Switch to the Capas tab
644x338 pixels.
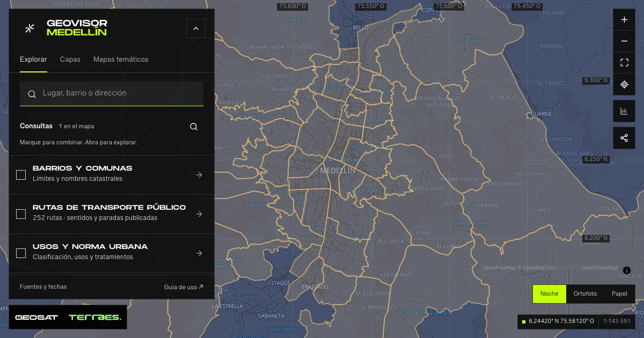pos(70,60)
